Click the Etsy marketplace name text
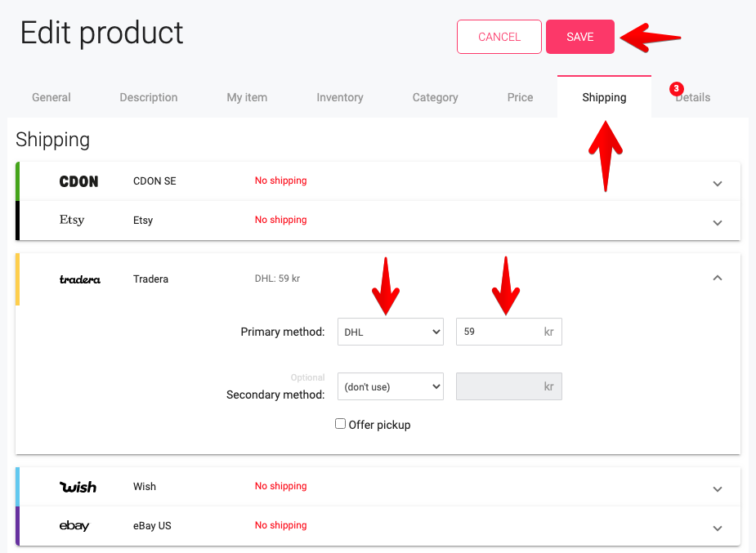This screenshot has width=756, height=553. pos(143,221)
